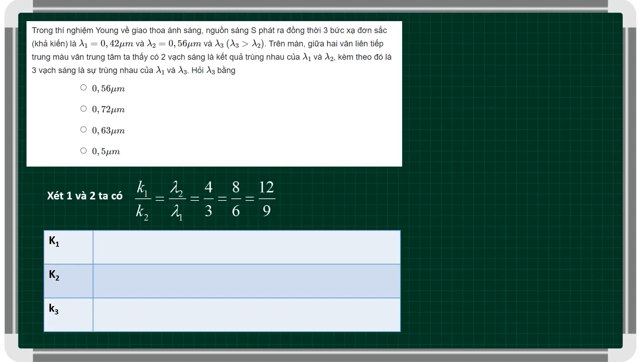The image size is (644, 362).
Task: Click the question line starting 'Trong thí nghiệm Young'
Action: pyautogui.click(x=209, y=31)
